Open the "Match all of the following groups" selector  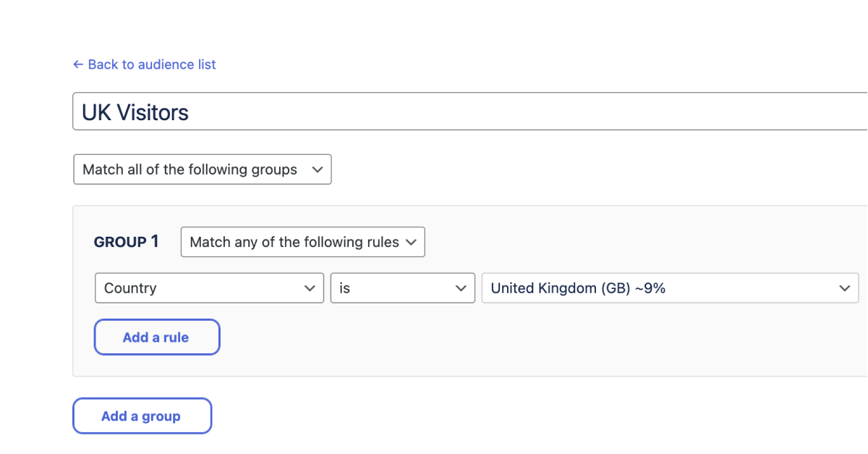point(203,169)
